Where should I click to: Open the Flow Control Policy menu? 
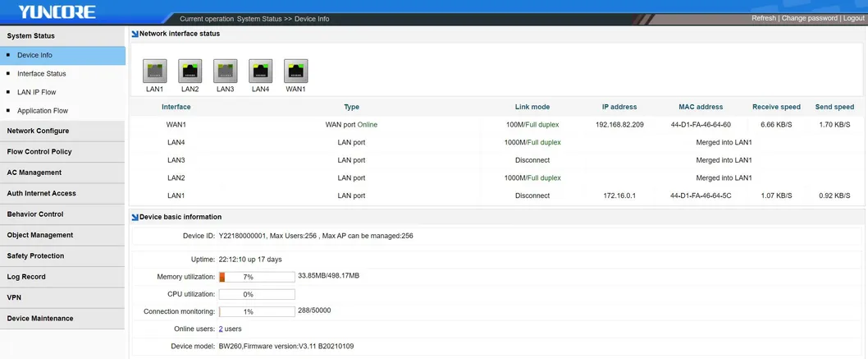tap(39, 152)
